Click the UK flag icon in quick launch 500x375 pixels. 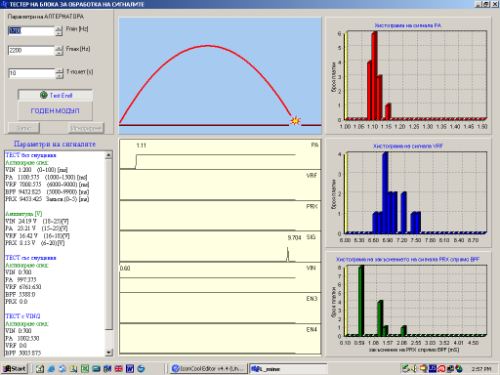tap(119, 368)
